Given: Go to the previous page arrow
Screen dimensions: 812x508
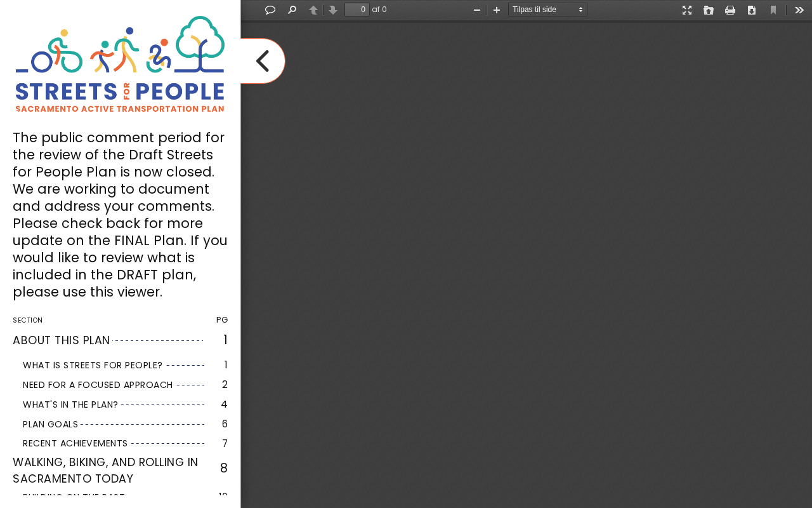Looking at the screenshot, I should [313, 10].
